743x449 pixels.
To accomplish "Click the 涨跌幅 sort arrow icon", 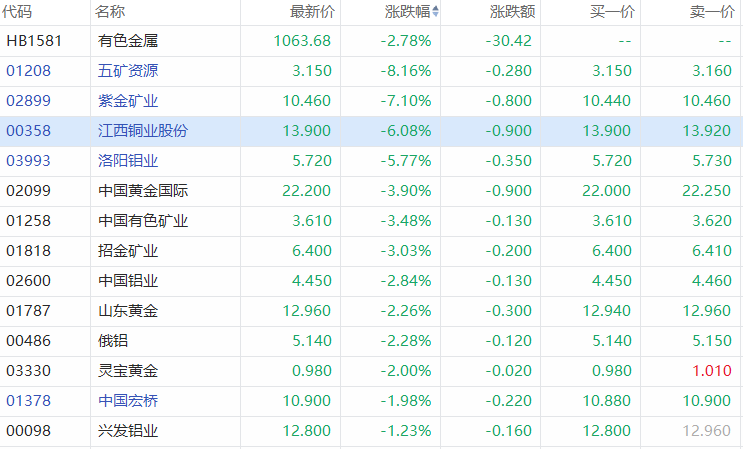I will pos(435,12).
